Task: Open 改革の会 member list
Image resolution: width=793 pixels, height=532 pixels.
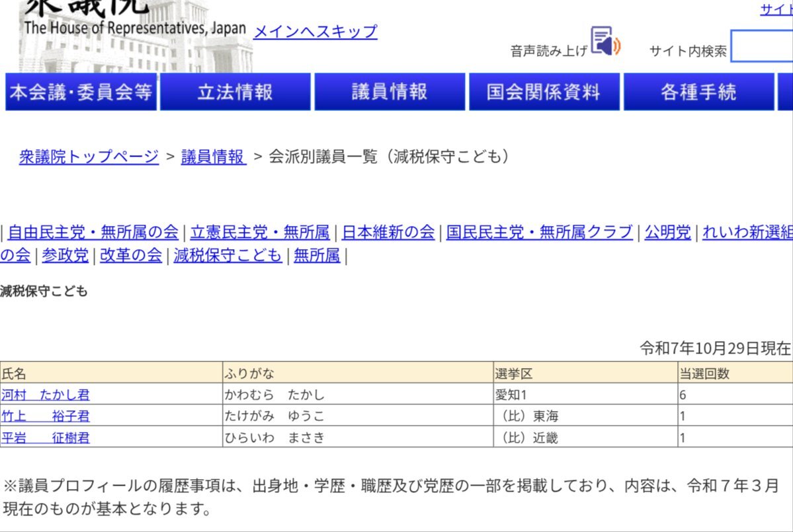Action: [131, 255]
